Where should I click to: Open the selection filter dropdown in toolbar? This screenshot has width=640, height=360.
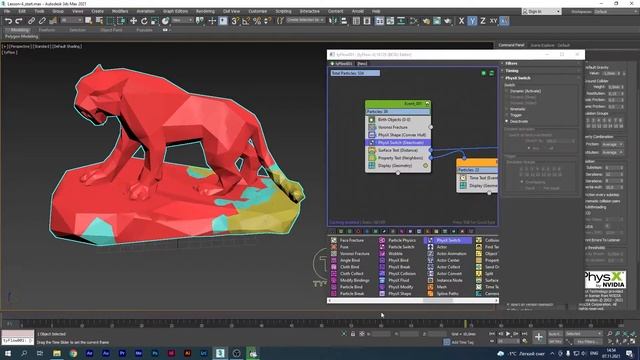71,20
